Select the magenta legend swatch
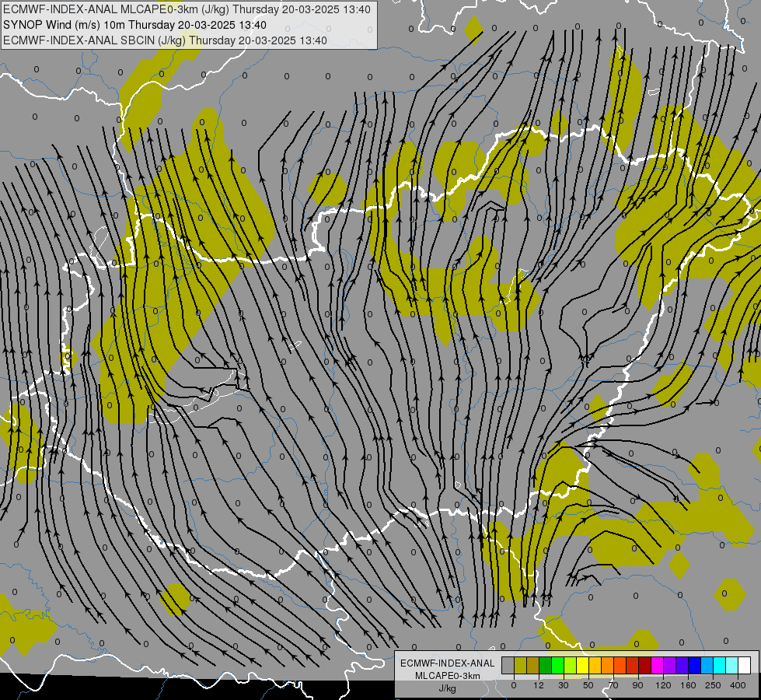Screen dimensions: 761x700 pyautogui.click(x=658, y=665)
